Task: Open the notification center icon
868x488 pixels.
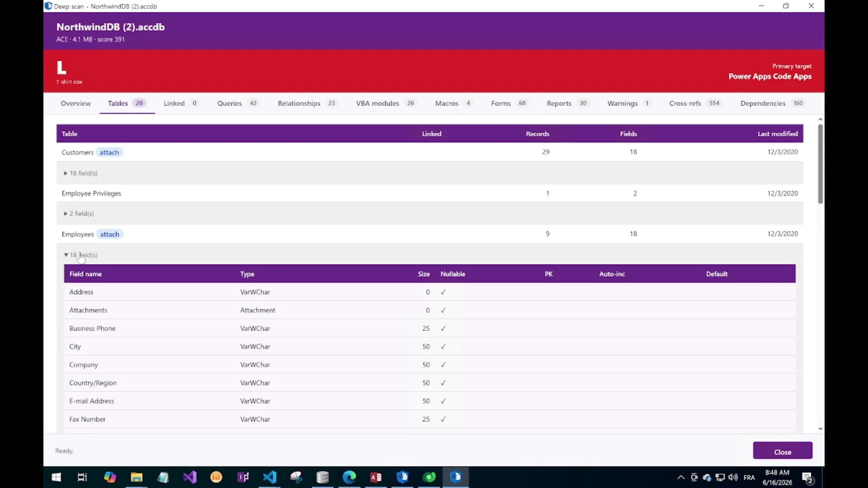Action: pyautogui.click(x=808, y=478)
